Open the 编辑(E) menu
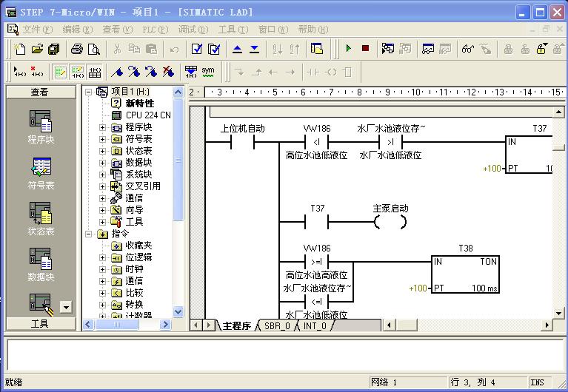This screenshot has height=392, width=568. 78,30
